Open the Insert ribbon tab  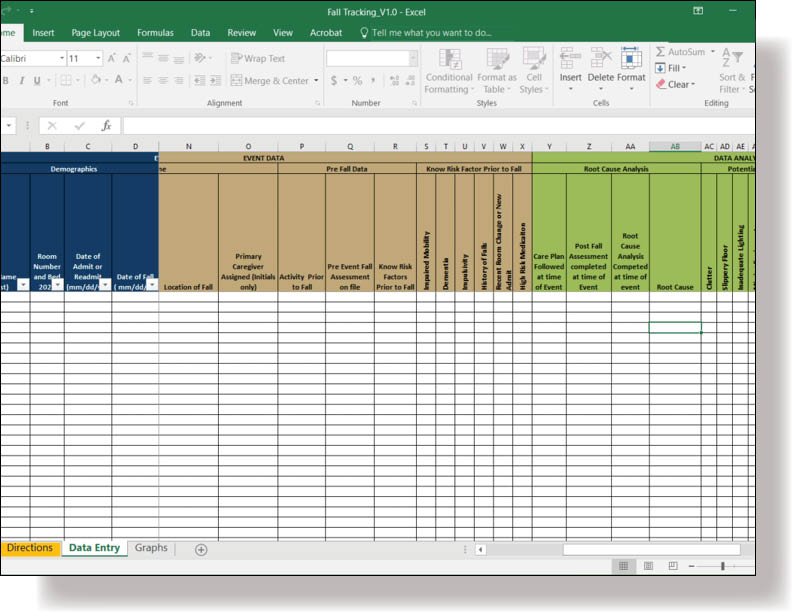click(43, 33)
